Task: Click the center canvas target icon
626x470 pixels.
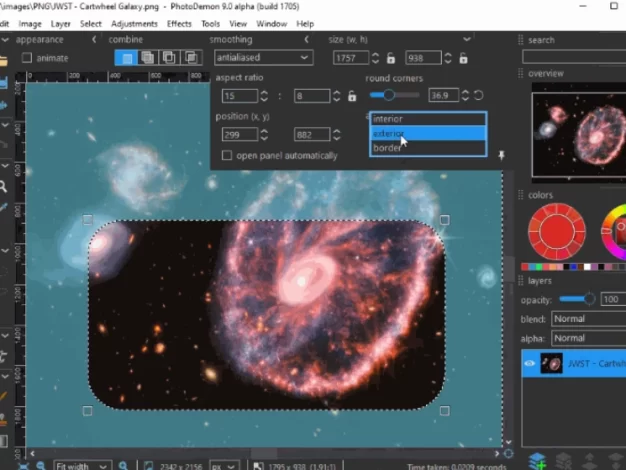Action: [x=508, y=454]
